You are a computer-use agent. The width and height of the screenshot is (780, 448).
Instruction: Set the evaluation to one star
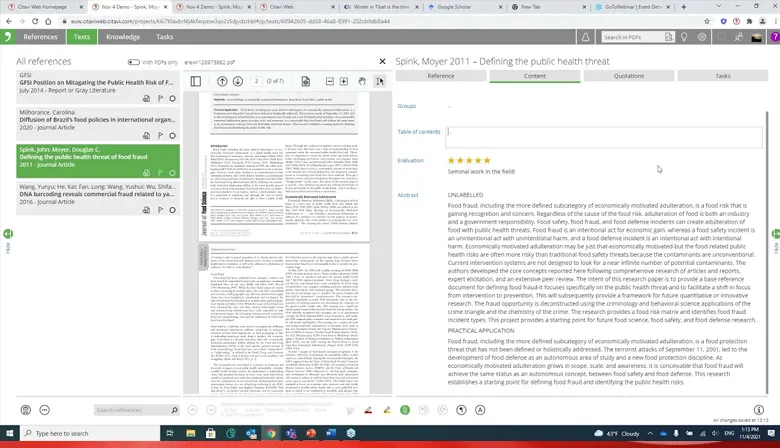pos(451,160)
